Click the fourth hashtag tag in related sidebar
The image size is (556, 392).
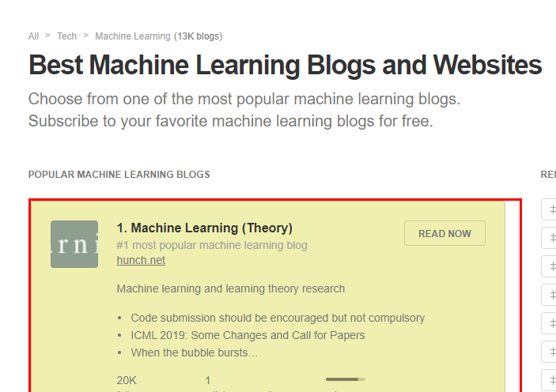[549, 295]
